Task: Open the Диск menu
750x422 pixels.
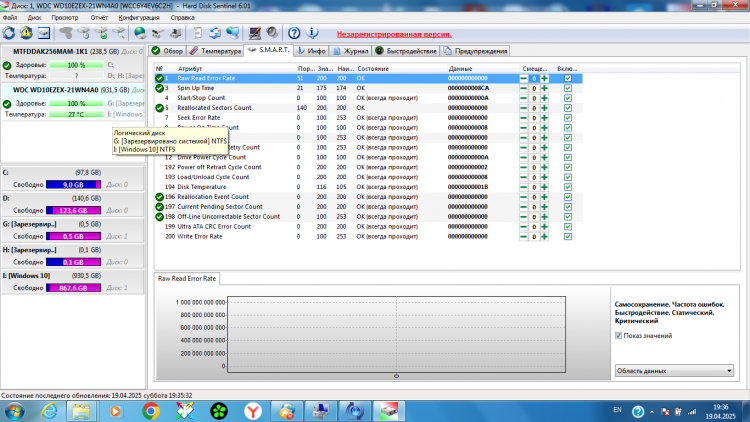Action: pos(34,18)
